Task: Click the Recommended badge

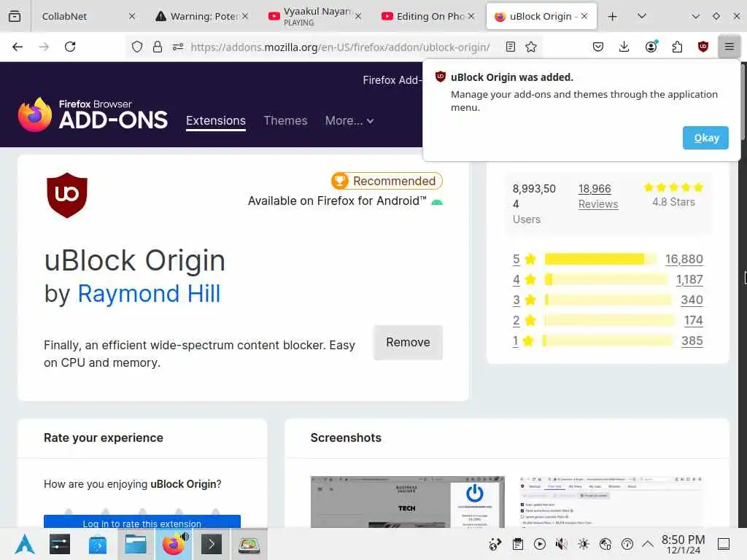Action: pos(387,181)
